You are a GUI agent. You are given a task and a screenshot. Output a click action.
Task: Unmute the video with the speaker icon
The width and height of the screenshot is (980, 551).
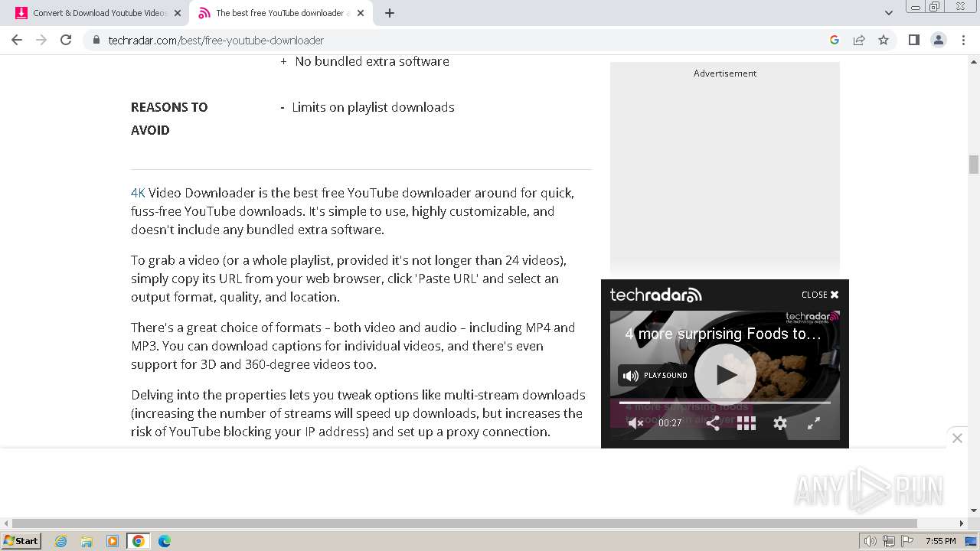point(635,423)
